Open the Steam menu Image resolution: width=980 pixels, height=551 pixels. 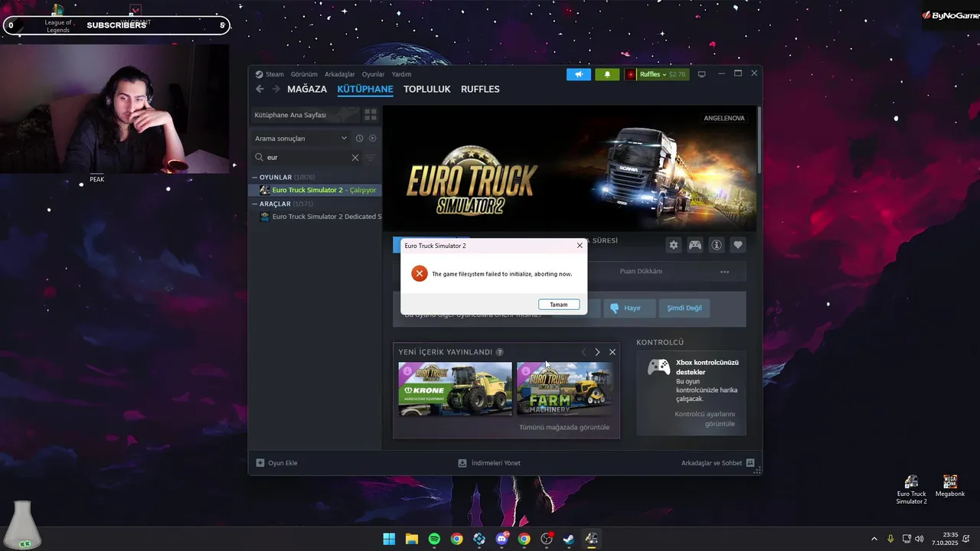[269, 74]
